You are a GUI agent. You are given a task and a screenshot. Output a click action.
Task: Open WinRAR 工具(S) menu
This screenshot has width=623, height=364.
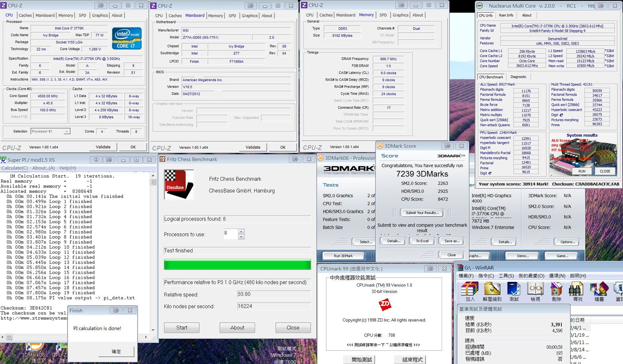506,276
